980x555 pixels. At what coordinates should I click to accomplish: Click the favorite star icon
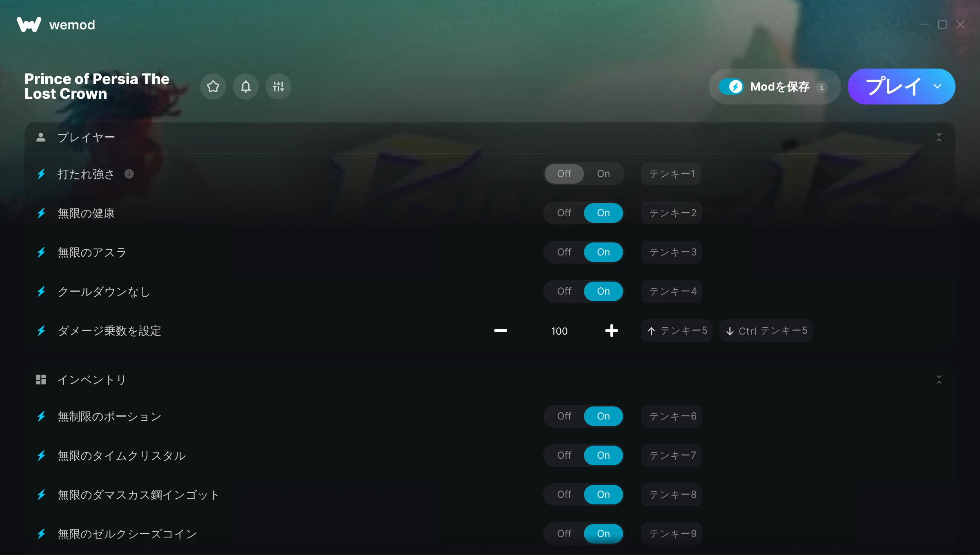pos(213,87)
